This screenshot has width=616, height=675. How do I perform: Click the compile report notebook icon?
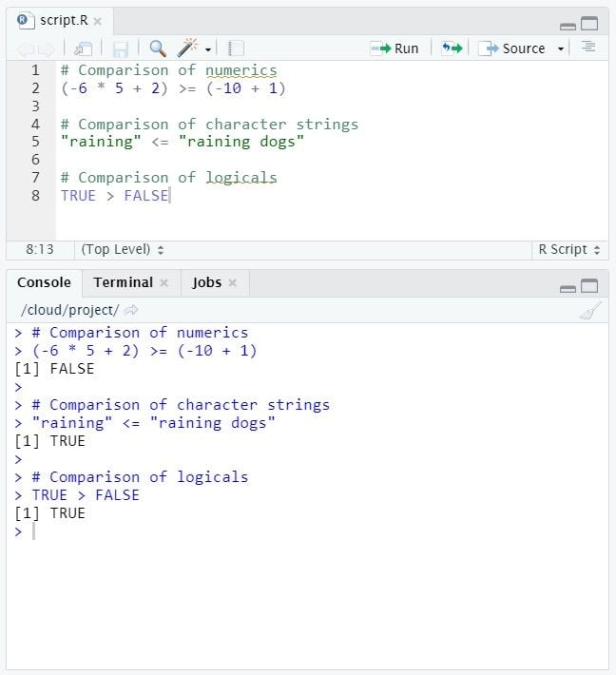tap(237, 48)
